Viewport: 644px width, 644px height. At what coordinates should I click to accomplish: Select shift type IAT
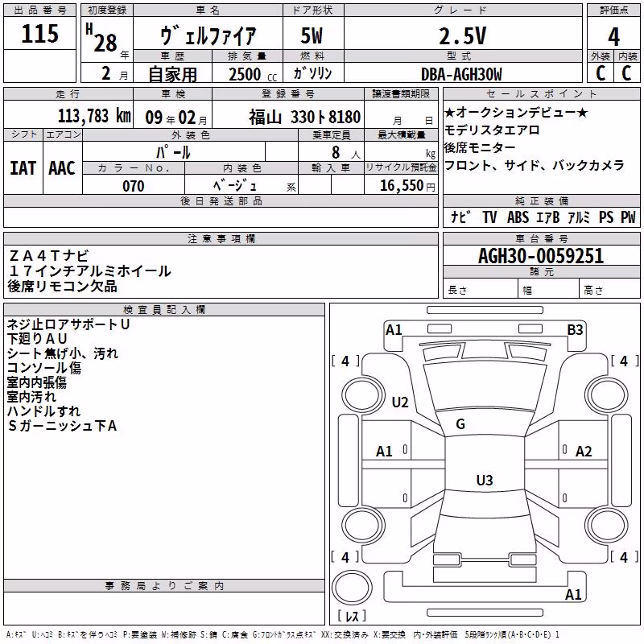coord(23,168)
